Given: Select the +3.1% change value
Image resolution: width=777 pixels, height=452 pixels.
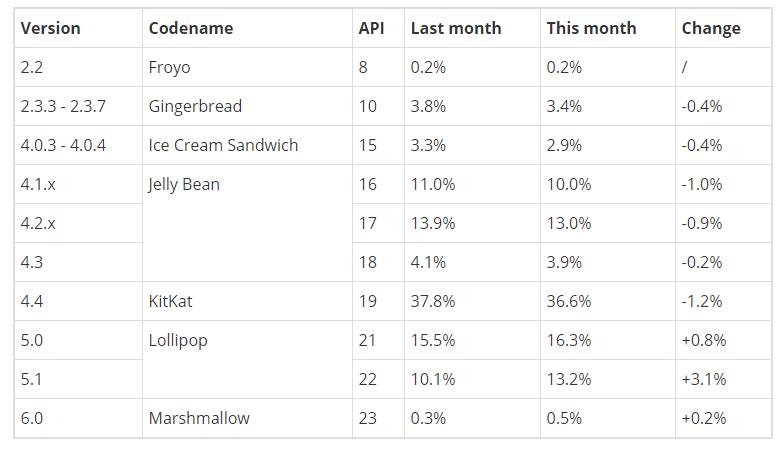Looking at the screenshot, I should coord(704,379).
